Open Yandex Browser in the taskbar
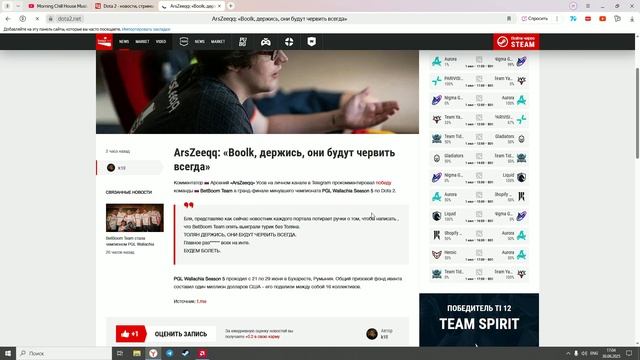 tap(153, 353)
